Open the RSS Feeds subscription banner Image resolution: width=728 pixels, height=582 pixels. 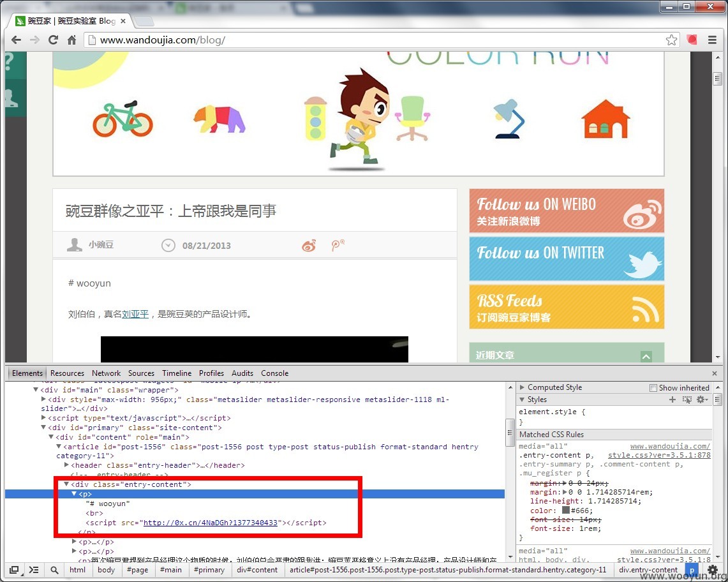click(567, 307)
